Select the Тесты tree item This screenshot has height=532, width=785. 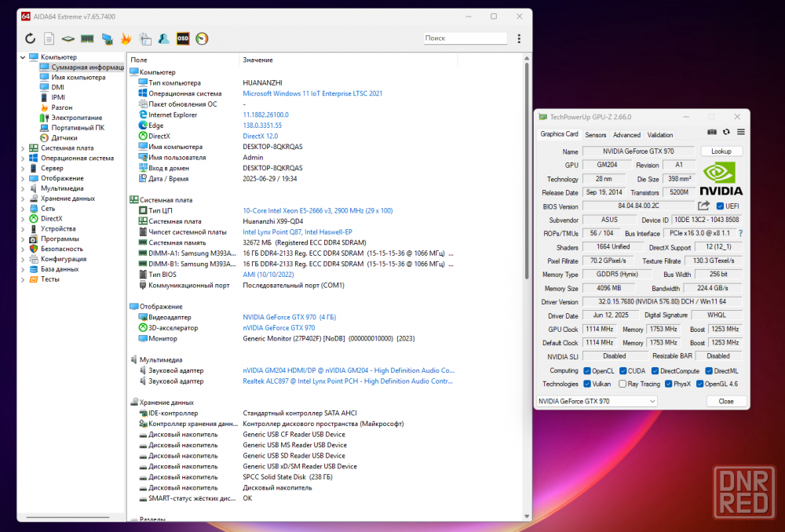pyautogui.click(x=50, y=279)
